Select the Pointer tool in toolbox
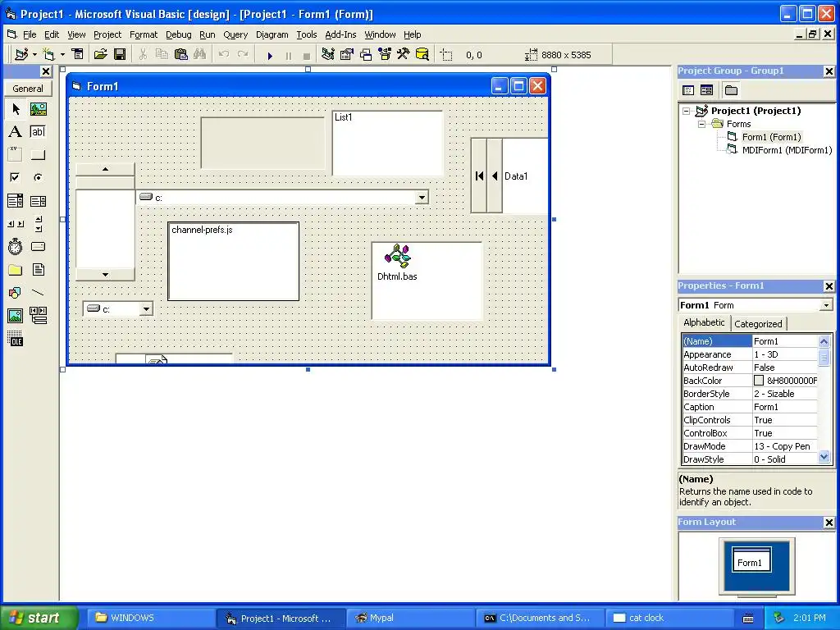This screenshot has width=840, height=630. tap(16, 109)
